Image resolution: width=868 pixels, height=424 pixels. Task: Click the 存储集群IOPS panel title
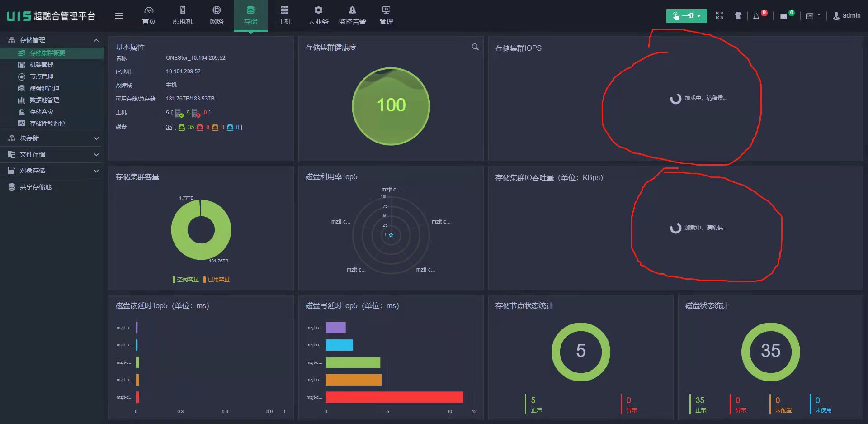(x=519, y=48)
